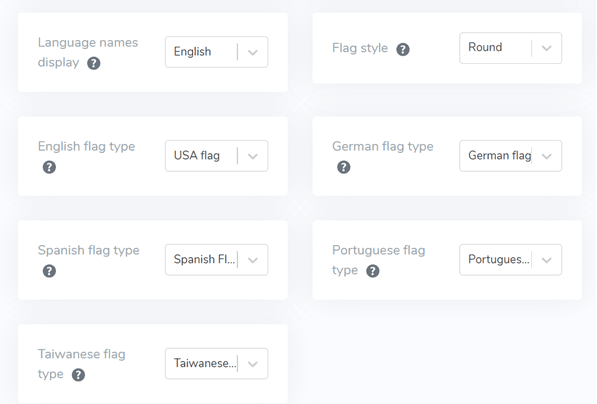Click the Flag style help icon
This screenshot has width=597, height=404.
pyautogui.click(x=403, y=49)
